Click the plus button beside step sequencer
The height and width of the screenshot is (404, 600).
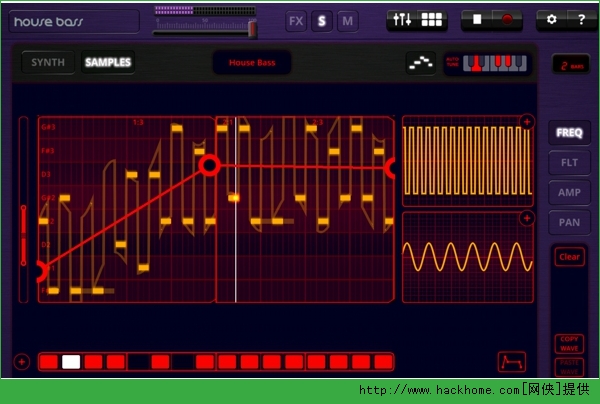point(21,361)
